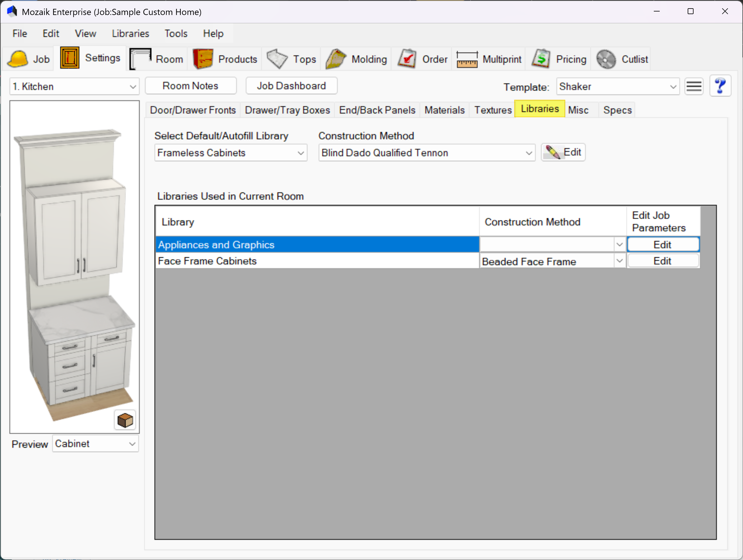Select the Tops countertop icon

coord(277,59)
